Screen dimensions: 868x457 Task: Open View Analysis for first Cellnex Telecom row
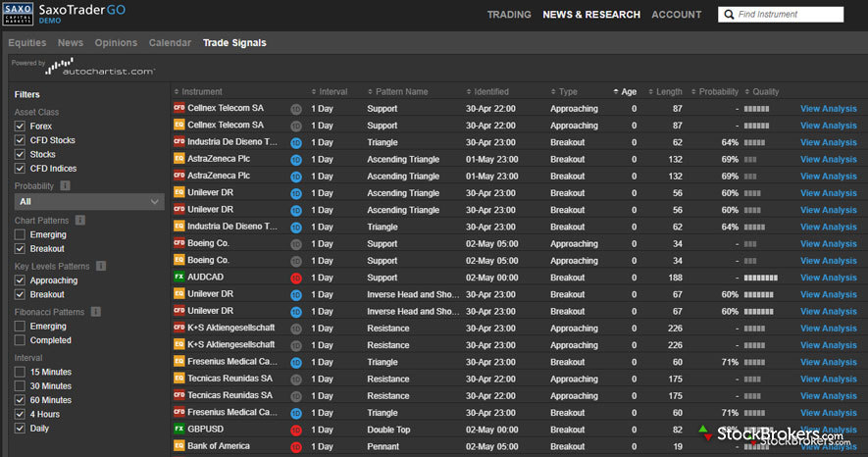[828, 109]
